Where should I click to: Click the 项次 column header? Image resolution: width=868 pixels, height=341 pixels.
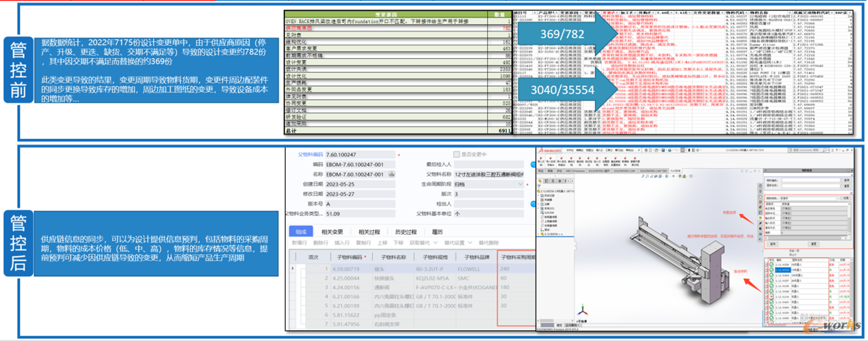click(313, 257)
